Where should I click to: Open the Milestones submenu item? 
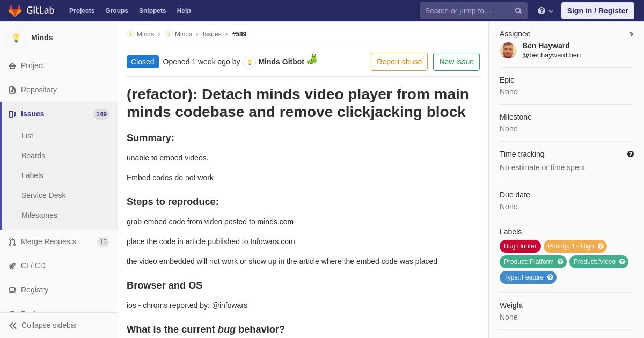coord(39,215)
